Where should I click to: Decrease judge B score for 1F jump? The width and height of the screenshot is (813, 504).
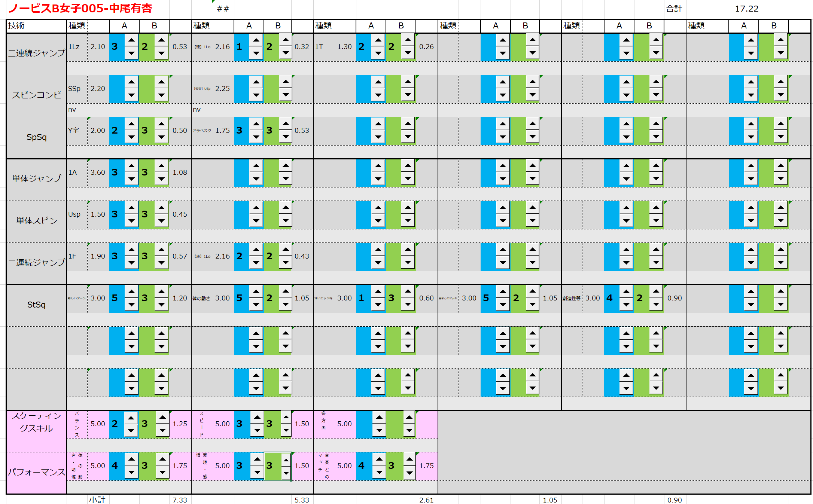tap(161, 263)
